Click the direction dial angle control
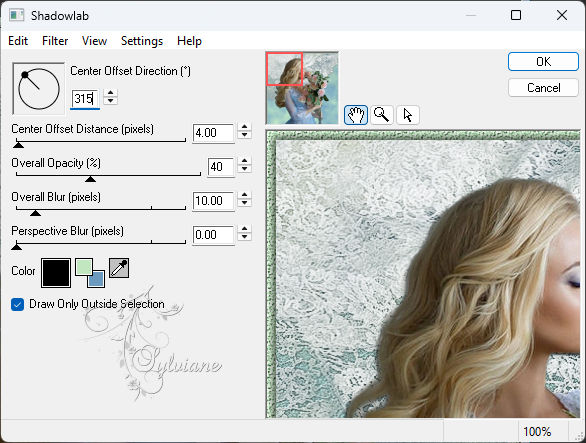 (38, 89)
